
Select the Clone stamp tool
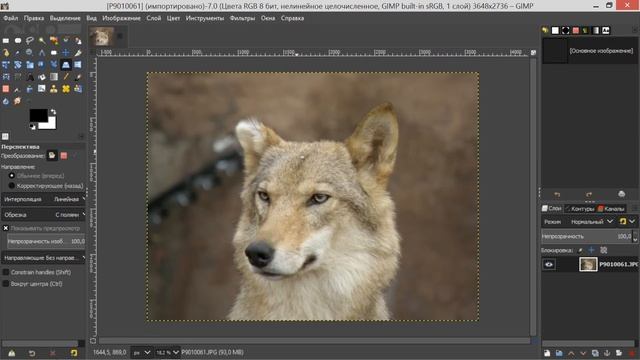pyautogui.click(x=53, y=89)
